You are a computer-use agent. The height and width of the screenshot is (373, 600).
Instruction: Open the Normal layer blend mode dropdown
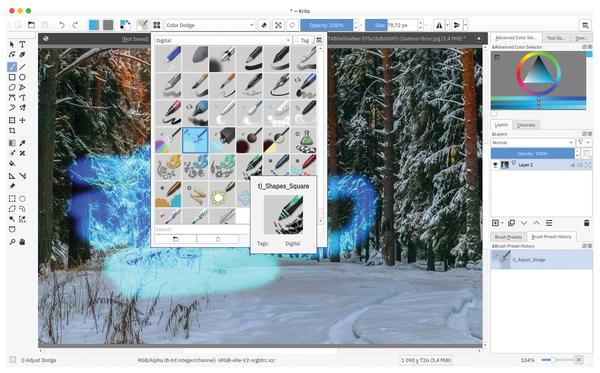point(533,142)
